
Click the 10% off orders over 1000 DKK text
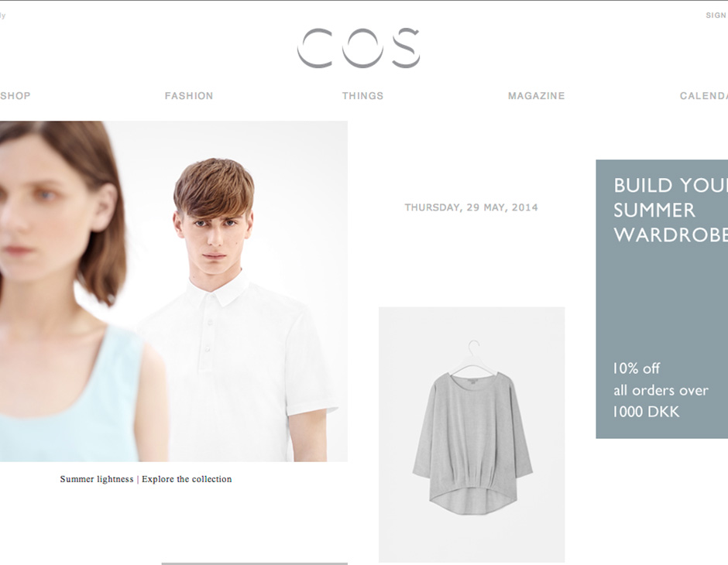pos(661,390)
